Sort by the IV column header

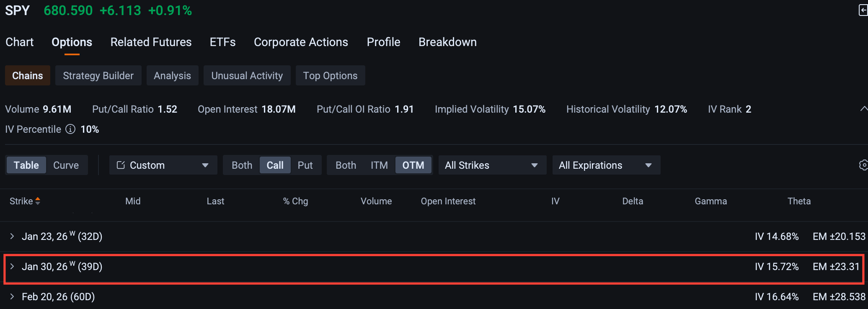(x=555, y=201)
